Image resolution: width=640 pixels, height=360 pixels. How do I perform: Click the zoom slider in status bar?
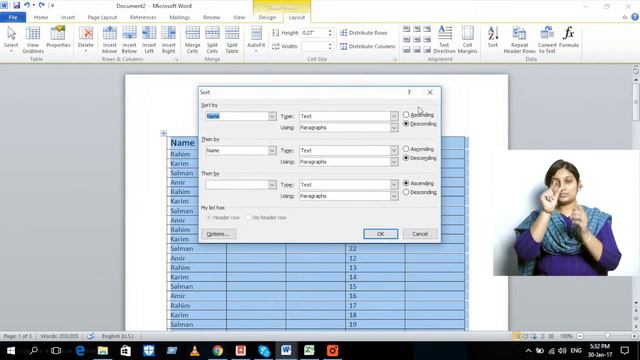click(607, 336)
